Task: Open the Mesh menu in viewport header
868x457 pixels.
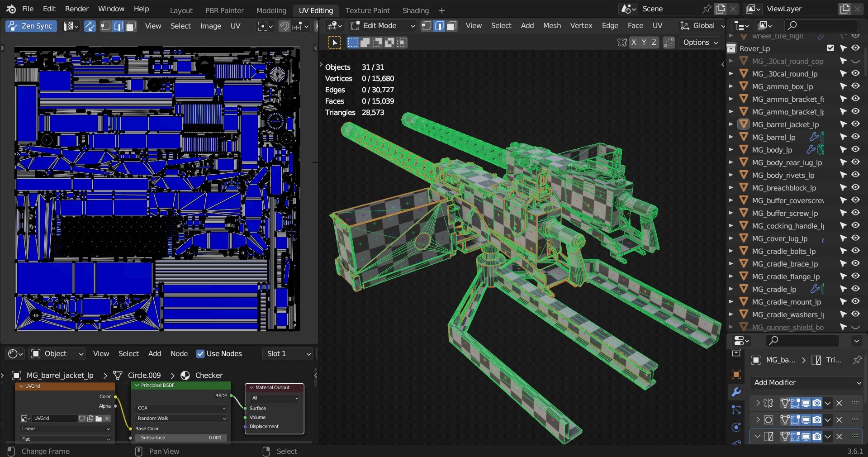Action: point(552,26)
